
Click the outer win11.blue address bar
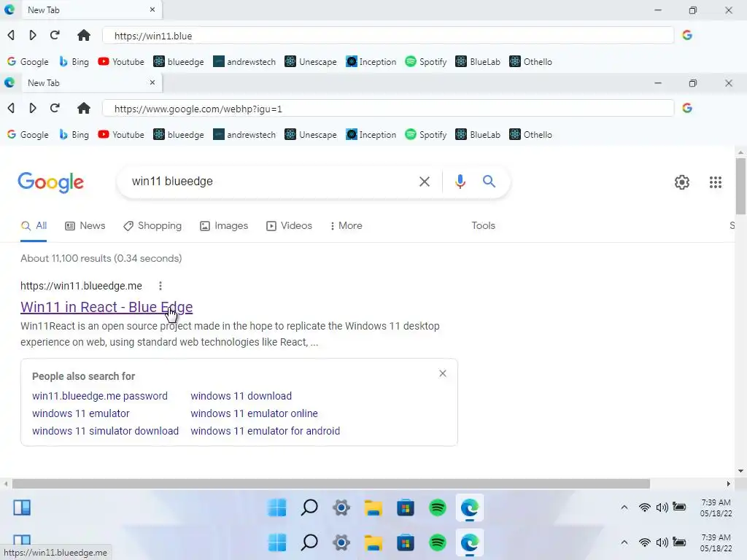pyautogui.click(x=388, y=36)
